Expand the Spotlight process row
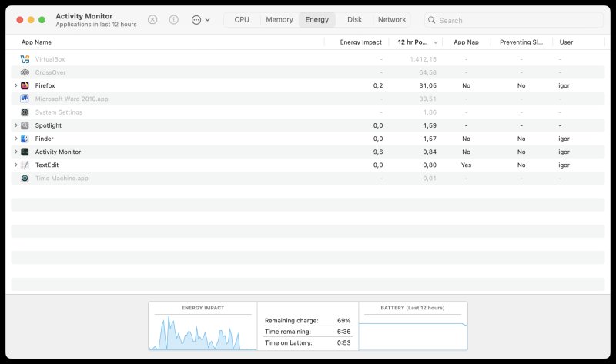This screenshot has width=616, height=364. tap(15, 125)
